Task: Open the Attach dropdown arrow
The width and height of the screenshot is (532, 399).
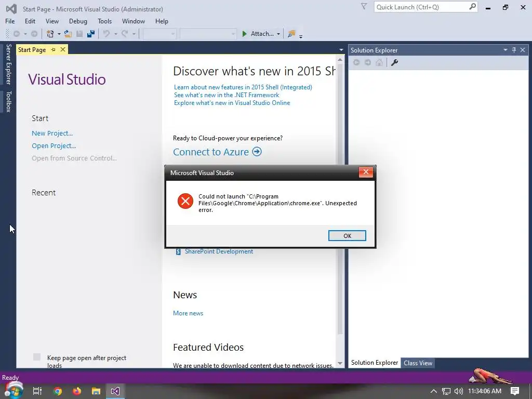Action: (x=278, y=34)
